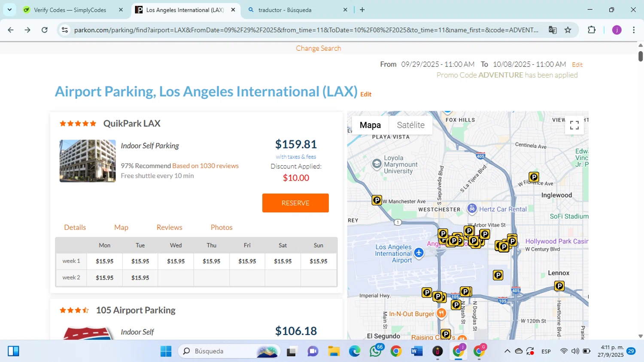The width and height of the screenshot is (644, 362).
Task: Edit the From and To dates
Action: click(577, 64)
